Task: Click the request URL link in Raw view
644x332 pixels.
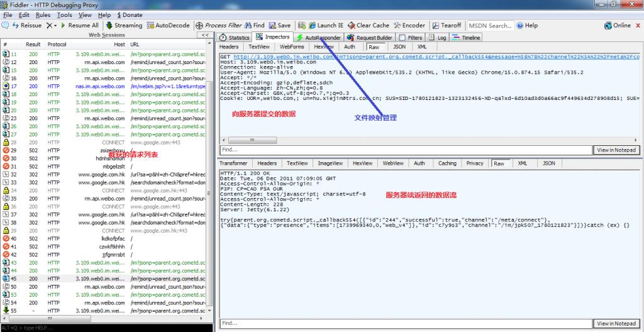Action: (x=436, y=57)
